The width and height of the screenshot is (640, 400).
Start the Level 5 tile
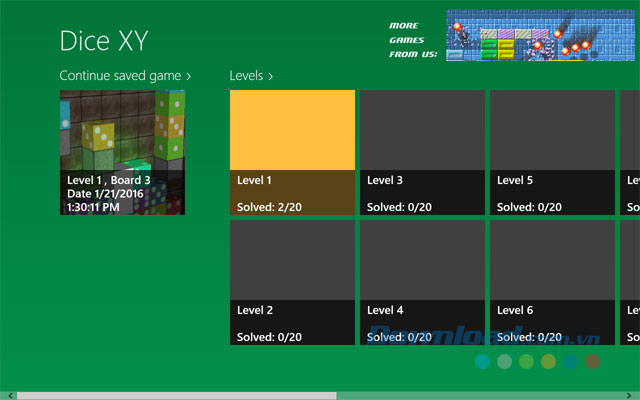point(552,152)
